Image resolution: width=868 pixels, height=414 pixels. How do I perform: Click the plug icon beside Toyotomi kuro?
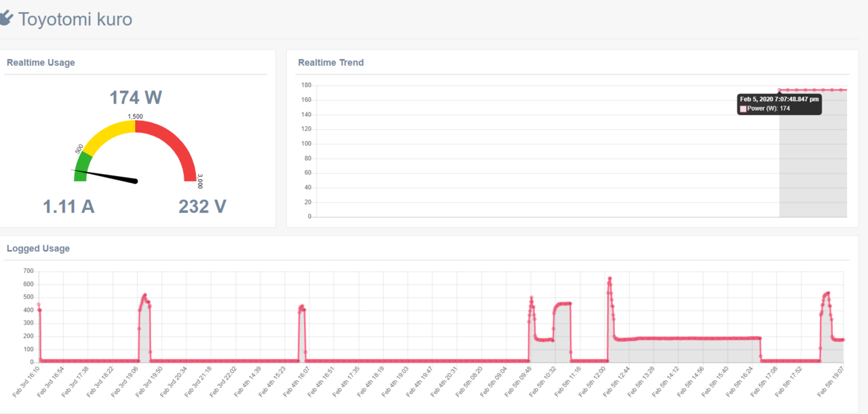[x=5, y=18]
